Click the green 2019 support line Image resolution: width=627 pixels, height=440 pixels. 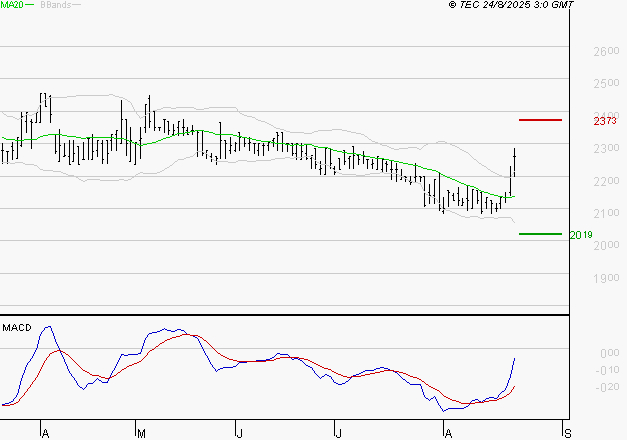pos(540,234)
